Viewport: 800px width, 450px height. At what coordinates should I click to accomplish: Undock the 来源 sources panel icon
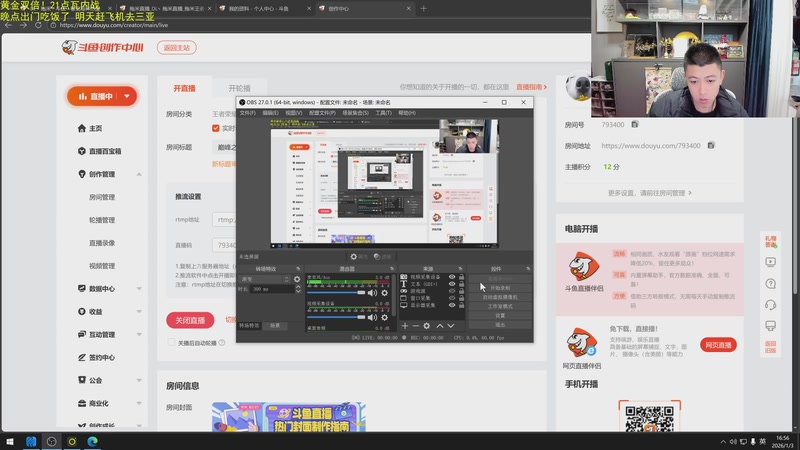(460, 268)
